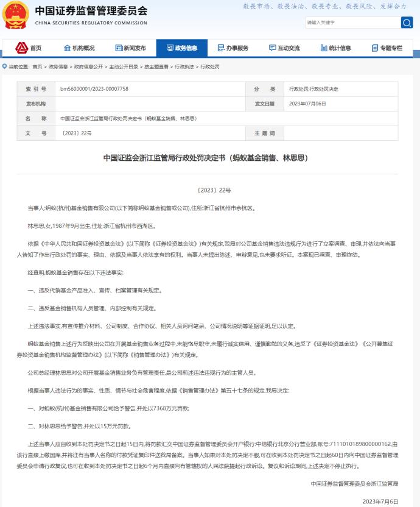
Task: Click the building icon for 机构概况
Action: pyautogui.click(x=67, y=48)
